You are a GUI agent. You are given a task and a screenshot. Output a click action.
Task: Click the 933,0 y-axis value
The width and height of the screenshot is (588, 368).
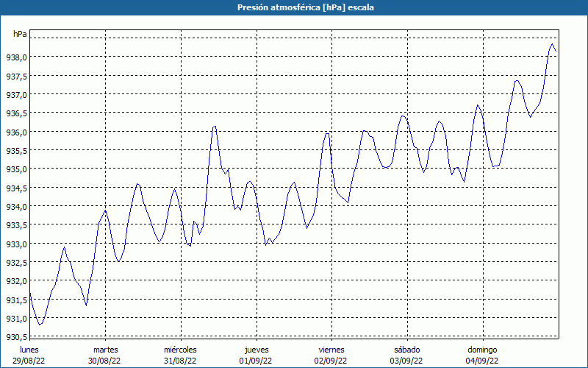coord(16,244)
